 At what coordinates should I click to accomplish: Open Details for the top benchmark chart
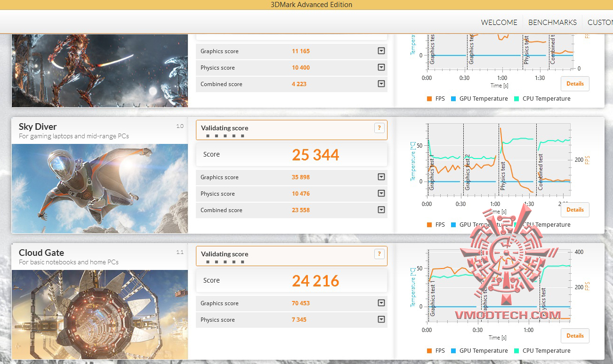tap(575, 84)
